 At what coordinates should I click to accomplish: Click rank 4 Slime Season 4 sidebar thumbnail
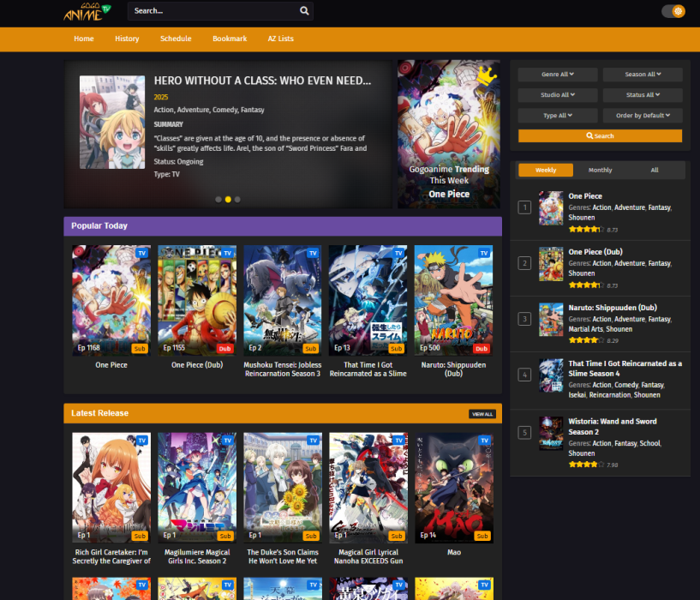tap(551, 375)
